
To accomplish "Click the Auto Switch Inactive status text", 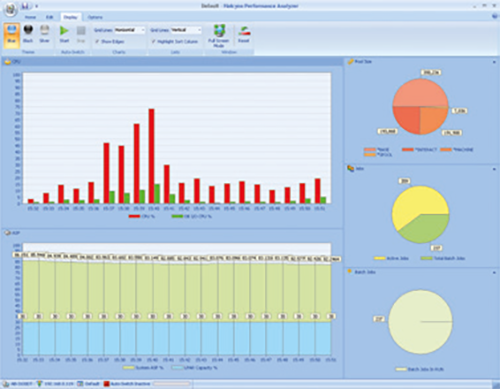I will click(130, 384).
